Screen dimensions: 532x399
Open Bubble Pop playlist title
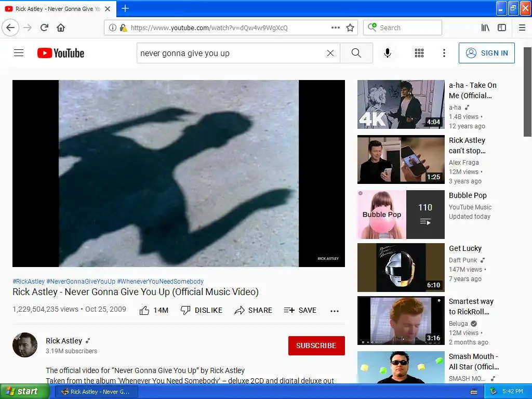tap(468, 195)
